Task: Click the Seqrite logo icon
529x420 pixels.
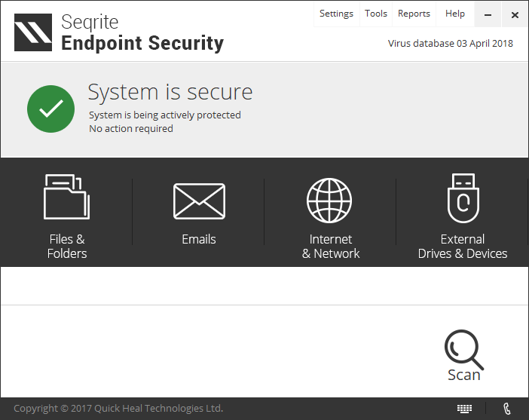Action: coord(33,32)
